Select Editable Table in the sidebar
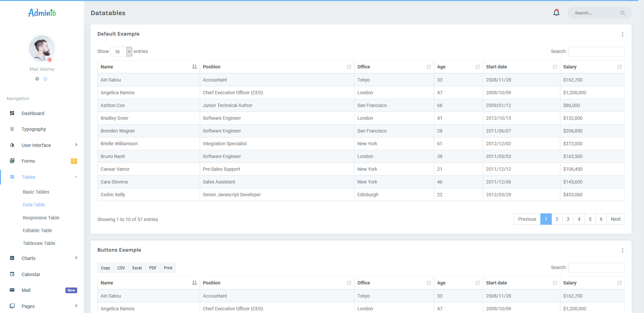The image size is (644, 313). click(x=37, y=230)
